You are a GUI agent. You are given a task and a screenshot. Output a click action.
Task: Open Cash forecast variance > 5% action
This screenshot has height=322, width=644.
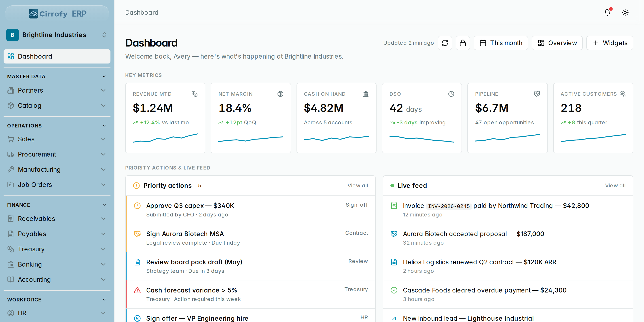click(250, 294)
